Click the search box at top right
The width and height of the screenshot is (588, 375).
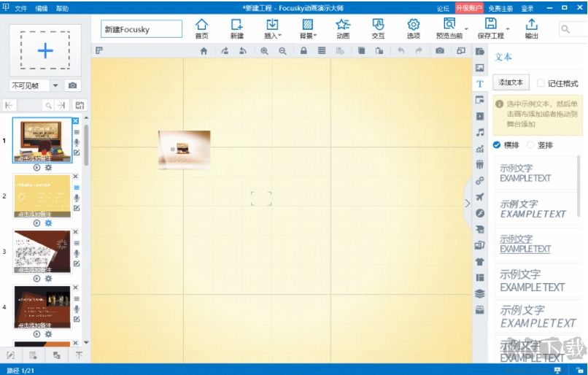[573, 29]
